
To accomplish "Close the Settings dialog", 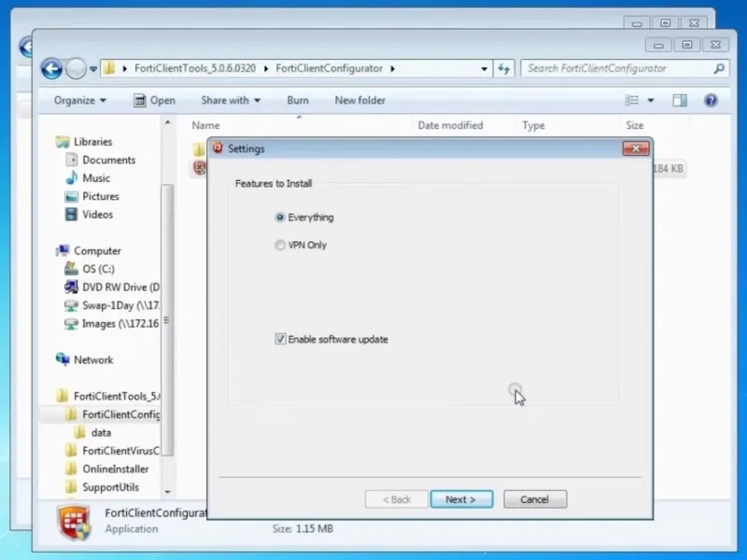I will pos(636,148).
